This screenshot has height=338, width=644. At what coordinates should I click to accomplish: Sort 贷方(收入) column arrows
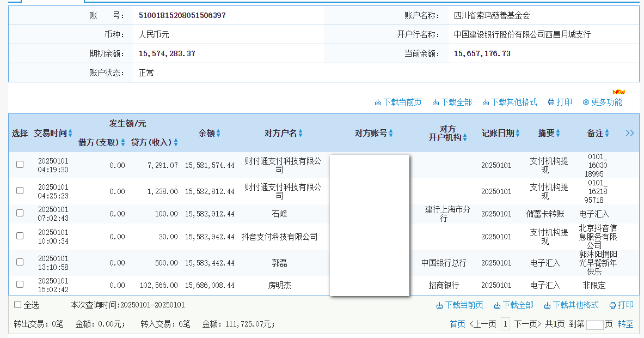pyautogui.click(x=176, y=142)
